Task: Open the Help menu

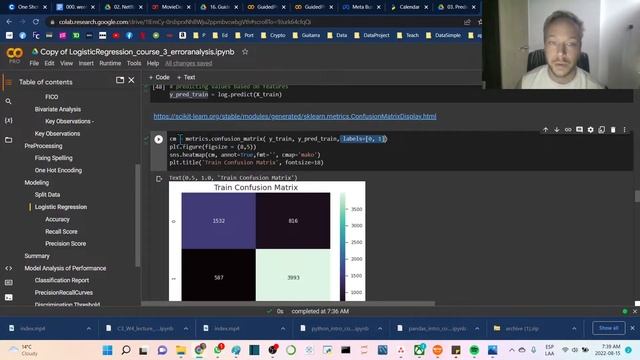Action: (x=153, y=63)
